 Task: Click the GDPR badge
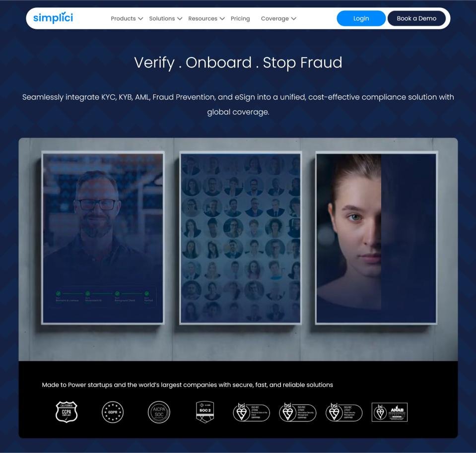[x=113, y=412]
